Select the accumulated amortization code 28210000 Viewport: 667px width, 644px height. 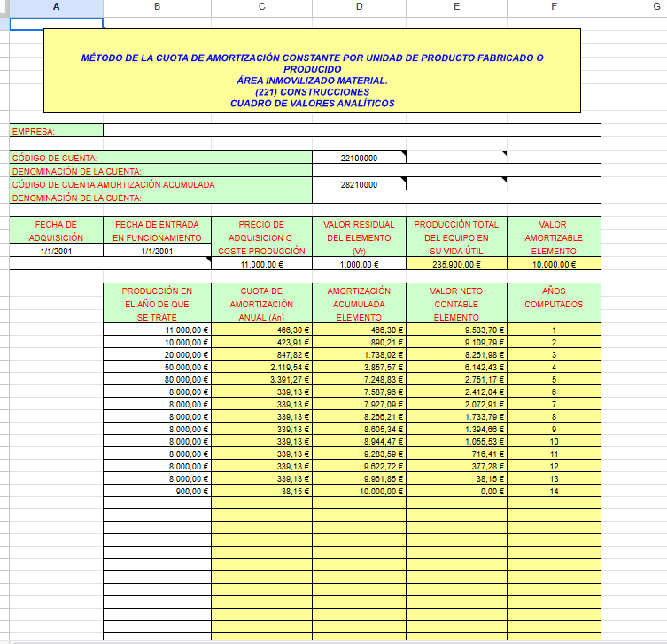pos(359,184)
